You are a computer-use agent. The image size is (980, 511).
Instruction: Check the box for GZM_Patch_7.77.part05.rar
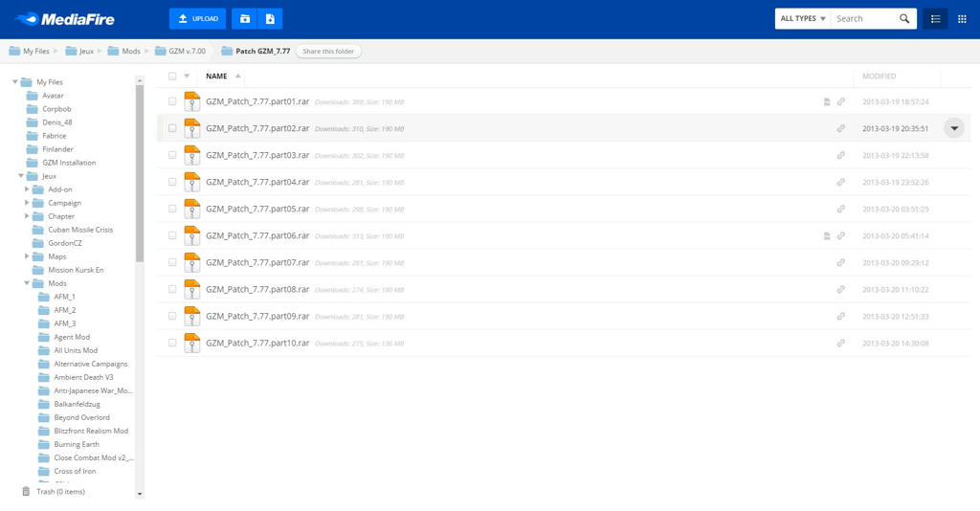tap(172, 209)
